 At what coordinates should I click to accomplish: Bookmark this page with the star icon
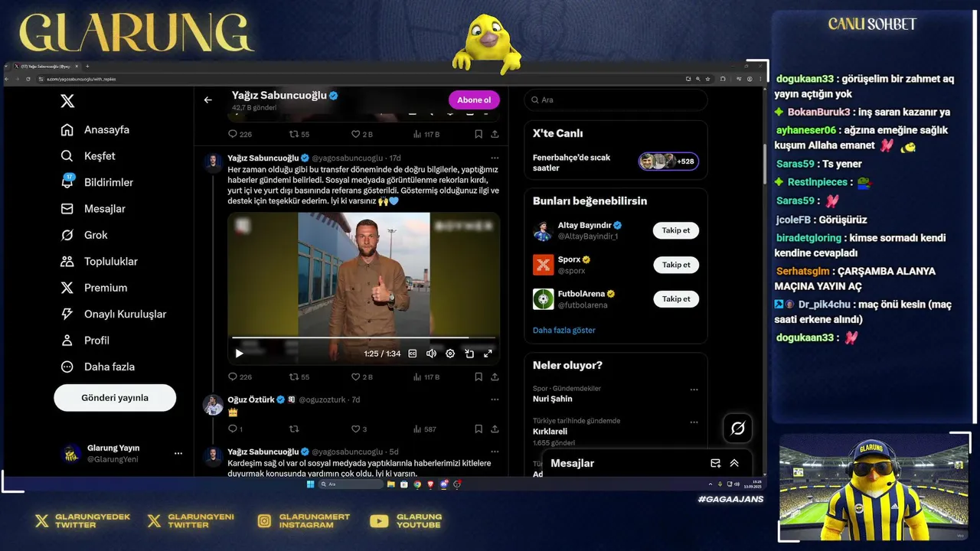(x=707, y=79)
